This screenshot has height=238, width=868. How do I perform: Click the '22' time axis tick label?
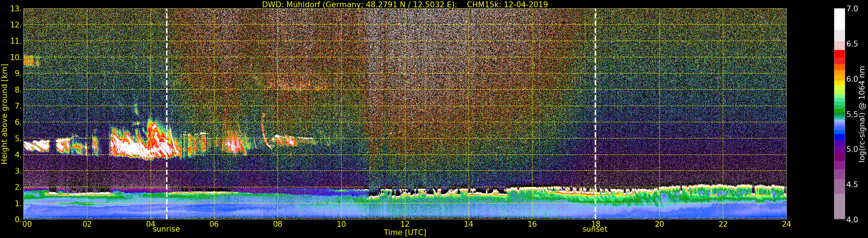[x=723, y=224]
